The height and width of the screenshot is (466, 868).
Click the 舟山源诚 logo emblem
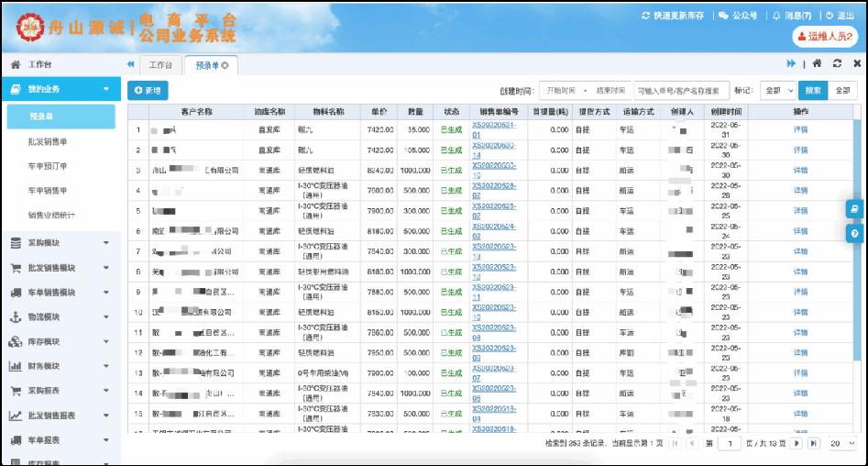[29, 27]
